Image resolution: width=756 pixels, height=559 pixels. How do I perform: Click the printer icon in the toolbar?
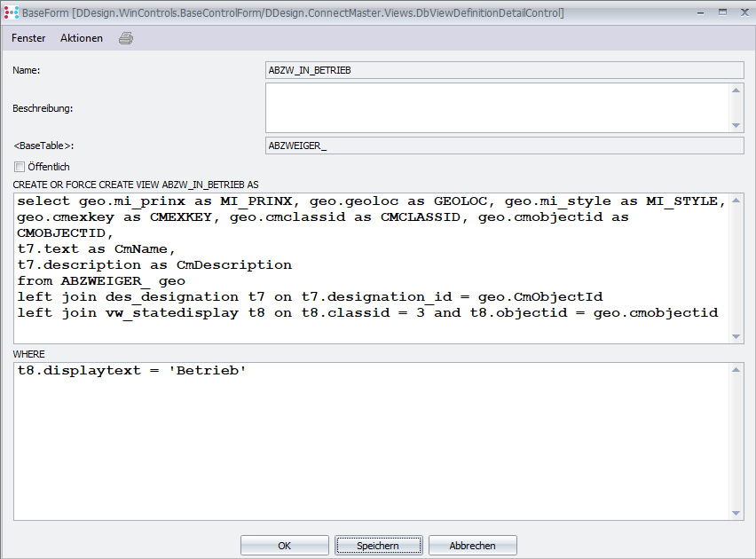coord(126,38)
